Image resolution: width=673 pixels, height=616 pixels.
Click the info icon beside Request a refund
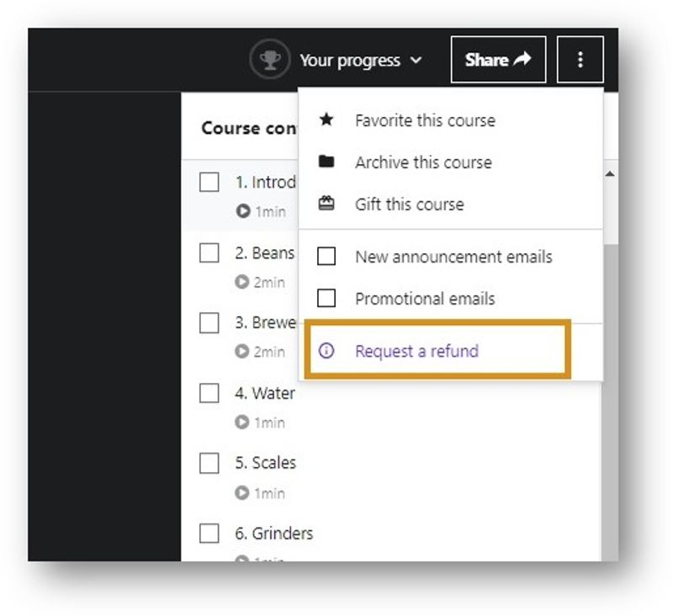[326, 351]
